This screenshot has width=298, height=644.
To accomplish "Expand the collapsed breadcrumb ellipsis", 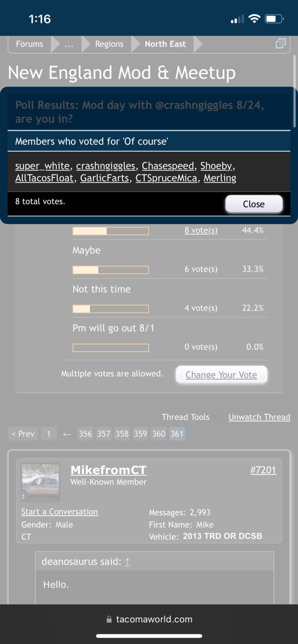I will coord(69,44).
